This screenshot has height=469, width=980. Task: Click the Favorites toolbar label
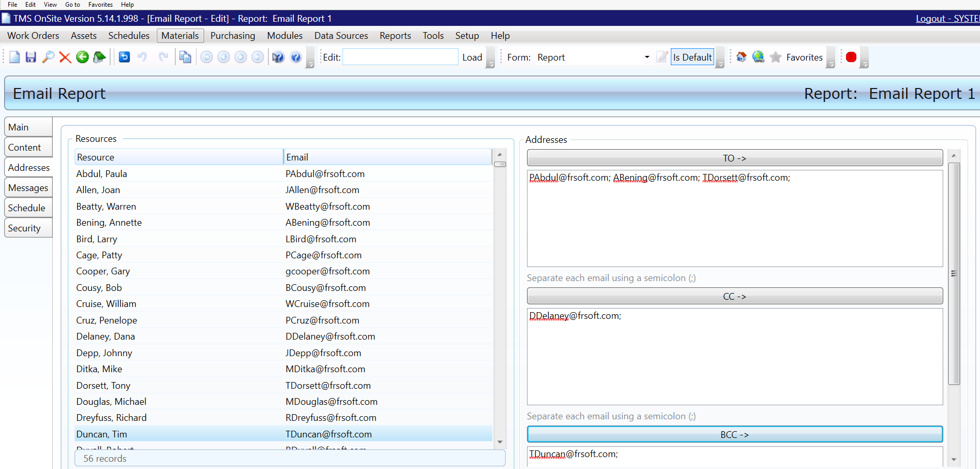pyautogui.click(x=804, y=57)
